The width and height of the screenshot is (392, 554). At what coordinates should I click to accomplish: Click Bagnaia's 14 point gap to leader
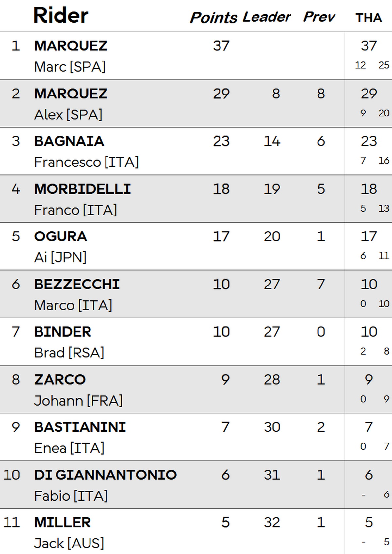pos(272,141)
